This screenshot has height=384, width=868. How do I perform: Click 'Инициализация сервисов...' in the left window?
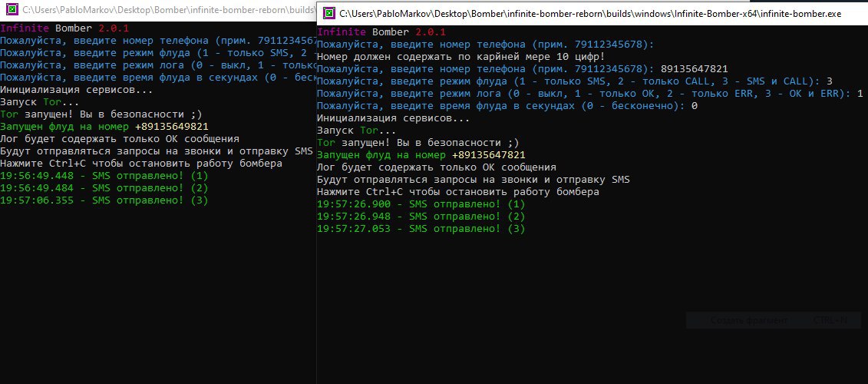[x=77, y=90]
